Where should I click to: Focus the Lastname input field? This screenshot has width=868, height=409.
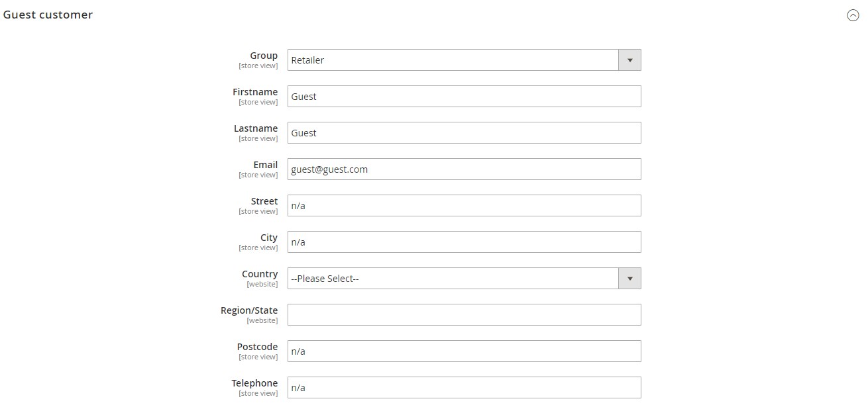pyautogui.click(x=464, y=133)
